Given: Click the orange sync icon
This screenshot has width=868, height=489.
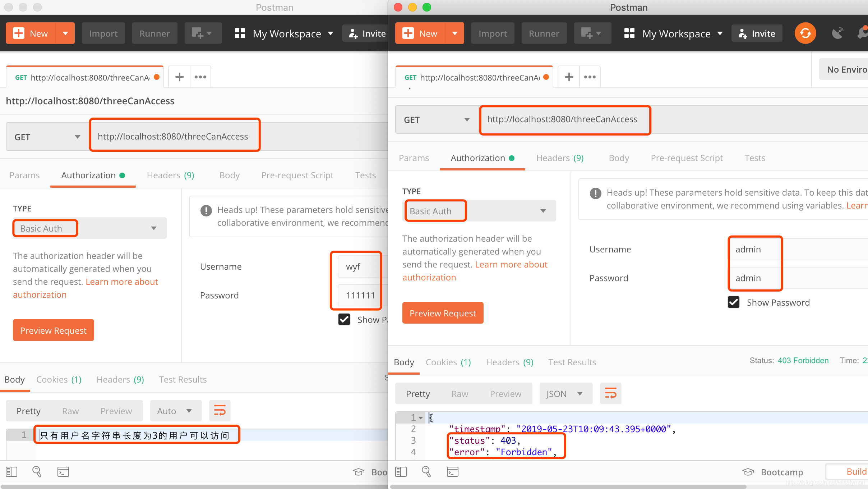Looking at the screenshot, I should tap(805, 33).
